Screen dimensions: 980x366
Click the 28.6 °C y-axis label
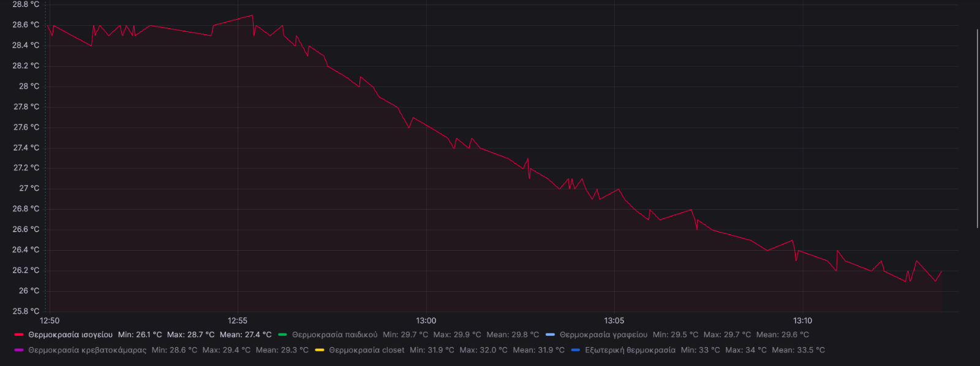pos(26,25)
